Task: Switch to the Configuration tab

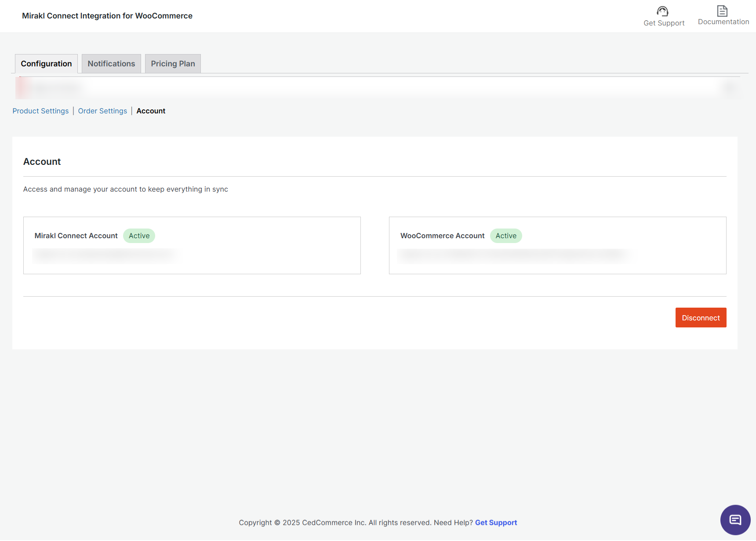Action: tap(46, 64)
